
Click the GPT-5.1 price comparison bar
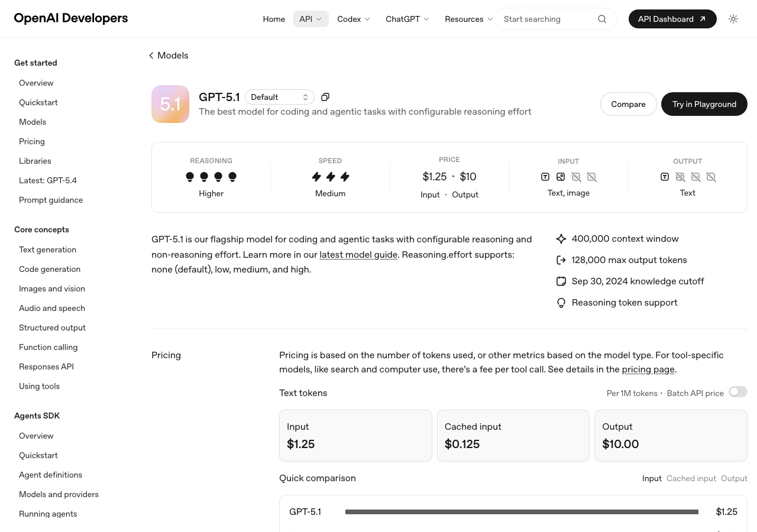click(522, 512)
